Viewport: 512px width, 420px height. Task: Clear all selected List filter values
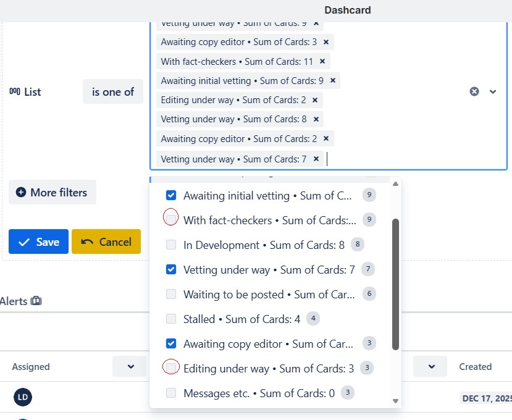(x=474, y=91)
